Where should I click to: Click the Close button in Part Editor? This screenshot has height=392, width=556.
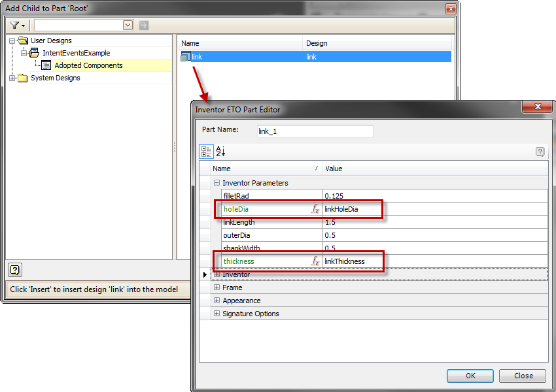point(523,376)
